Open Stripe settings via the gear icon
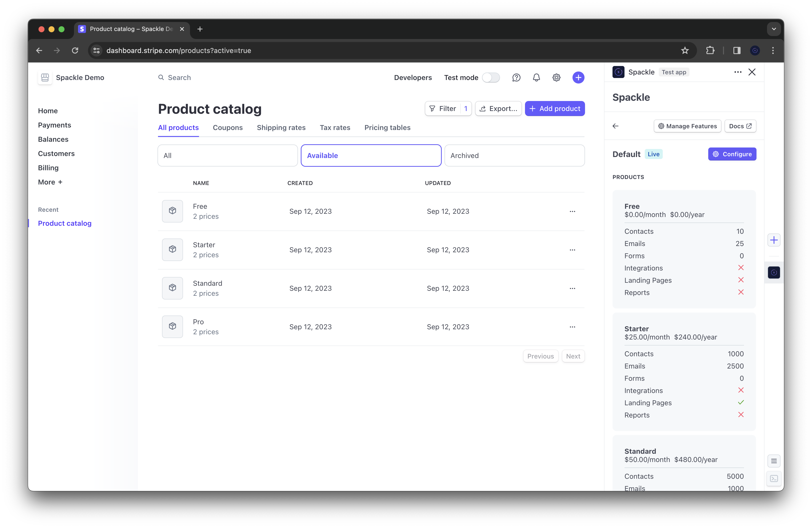 coord(556,77)
